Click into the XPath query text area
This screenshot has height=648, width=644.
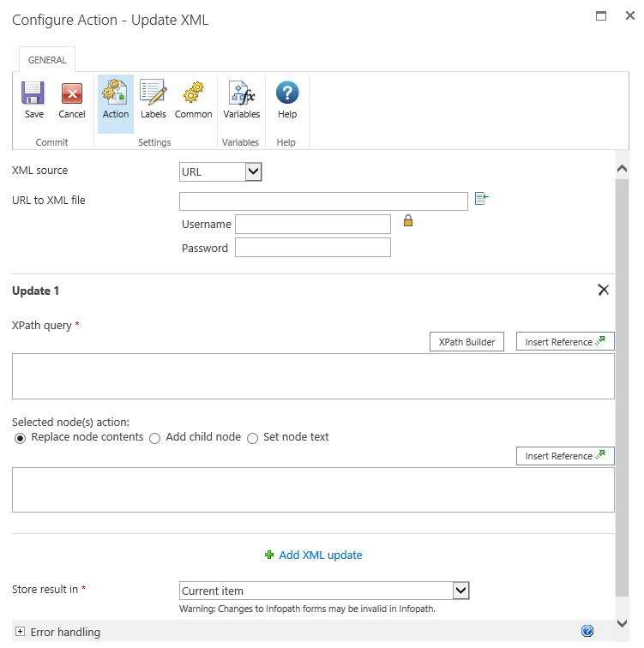tap(313, 376)
